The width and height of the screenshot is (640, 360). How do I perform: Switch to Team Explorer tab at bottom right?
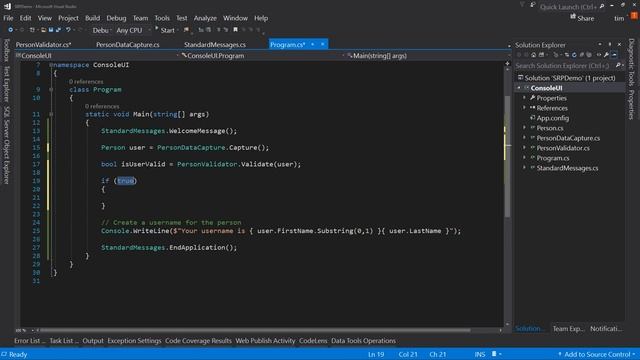coord(568,329)
